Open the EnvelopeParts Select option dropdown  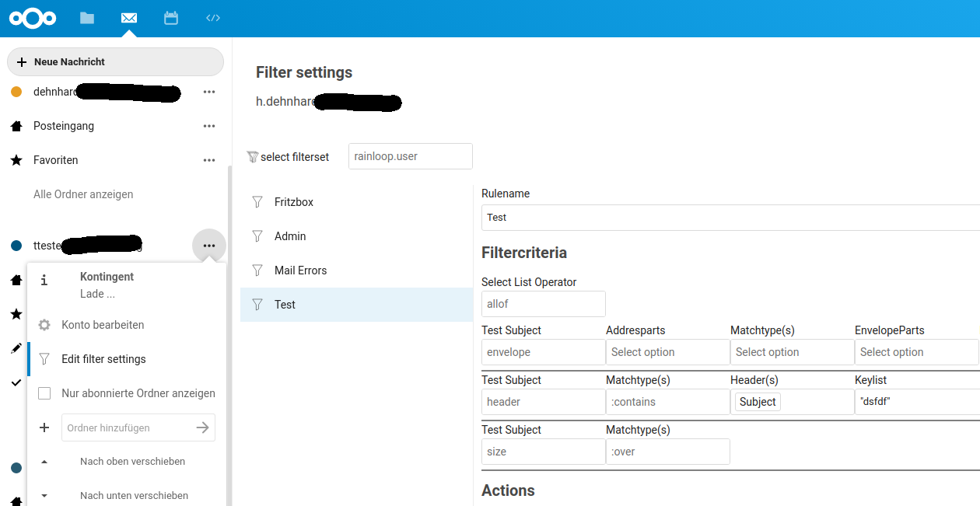click(x=917, y=352)
